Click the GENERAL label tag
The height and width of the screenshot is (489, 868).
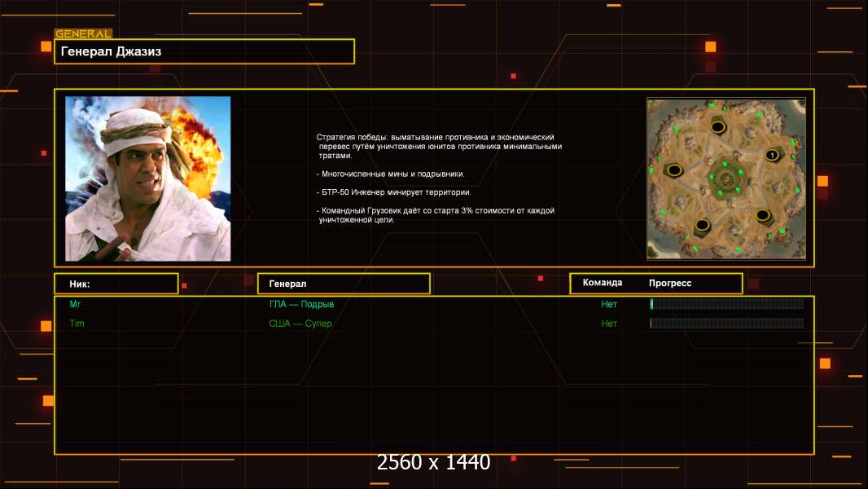84,33
